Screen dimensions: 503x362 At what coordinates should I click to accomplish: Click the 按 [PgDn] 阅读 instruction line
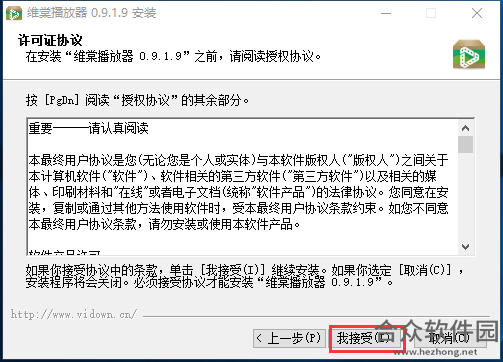137,100
